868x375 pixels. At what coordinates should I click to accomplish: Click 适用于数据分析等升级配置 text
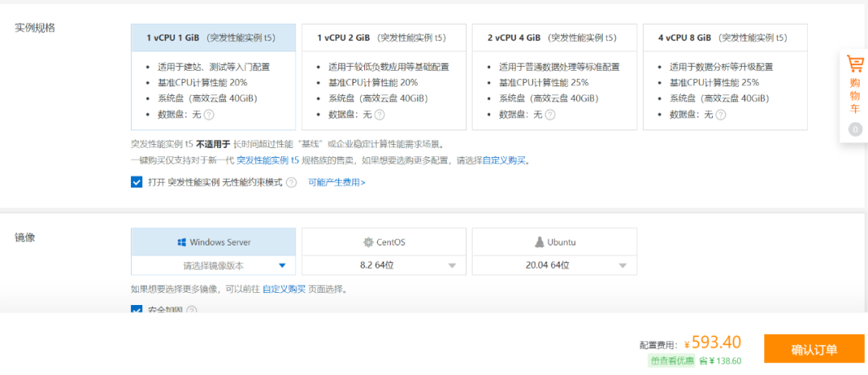721,67
